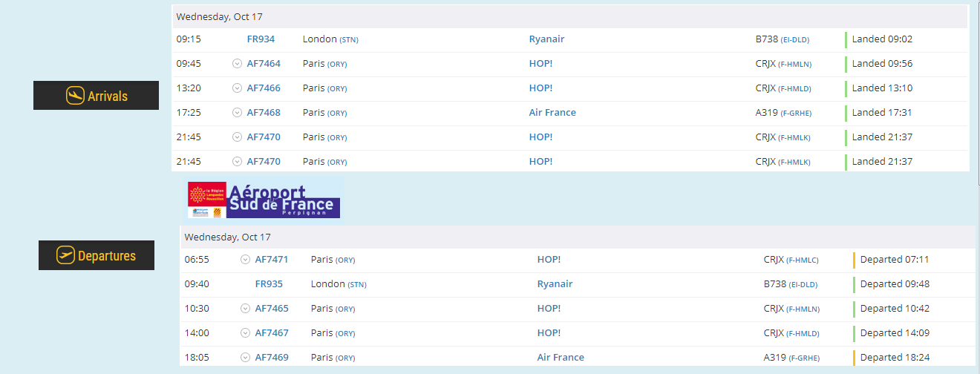Image resolution: width=980 pixels, height=374 pixels.
Task: Select status text 'Departed 18:24'
Action: pos(895,358)
